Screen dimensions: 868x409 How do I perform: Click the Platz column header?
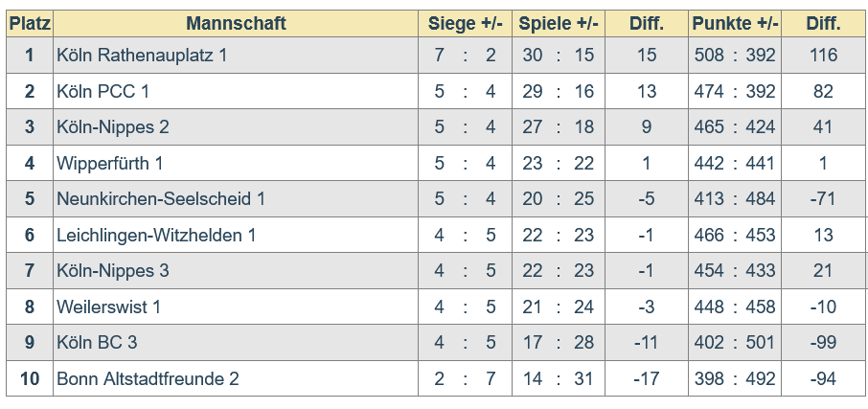click(x=30, y=24)
